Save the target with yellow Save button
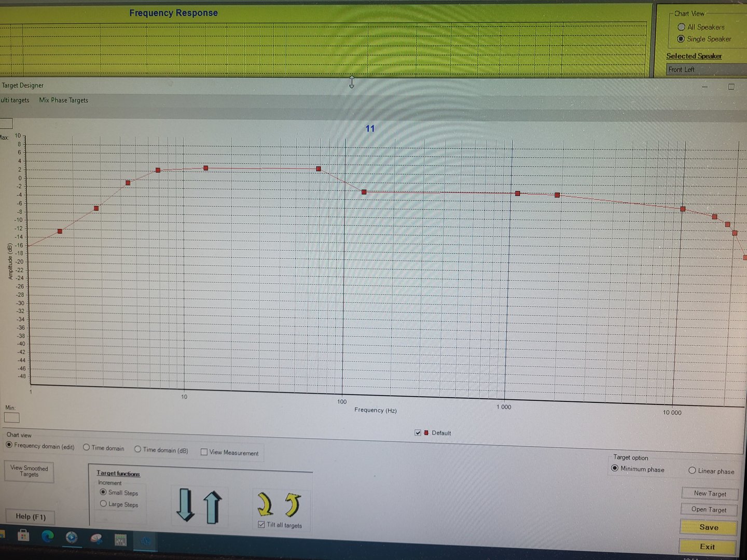This screenshot has width=747, height=560. tap(709, 527)
